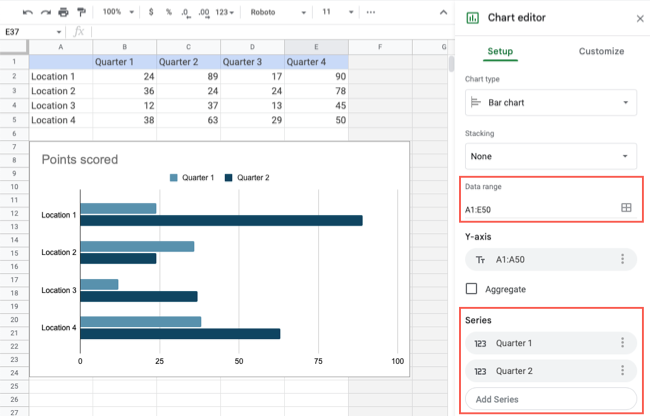Screen dimensions: 650x416
Task: Select the Setup tab
Action: (500, 51)
